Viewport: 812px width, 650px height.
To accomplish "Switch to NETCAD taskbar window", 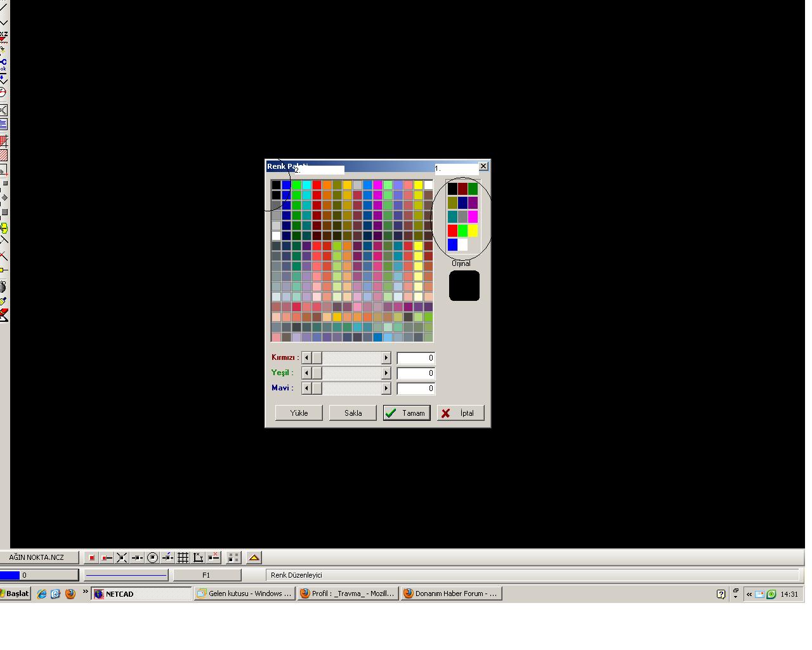I will [x=141, y=594].
